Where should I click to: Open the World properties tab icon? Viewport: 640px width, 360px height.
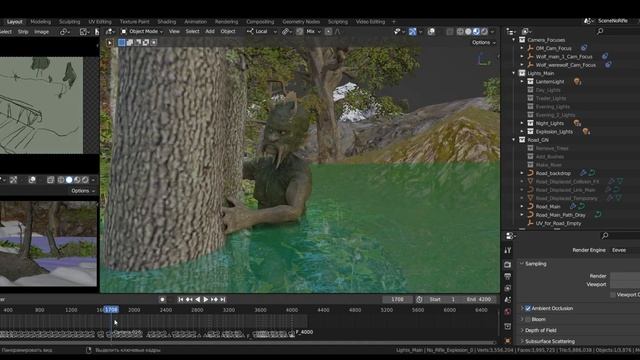(x=508, y=312)
